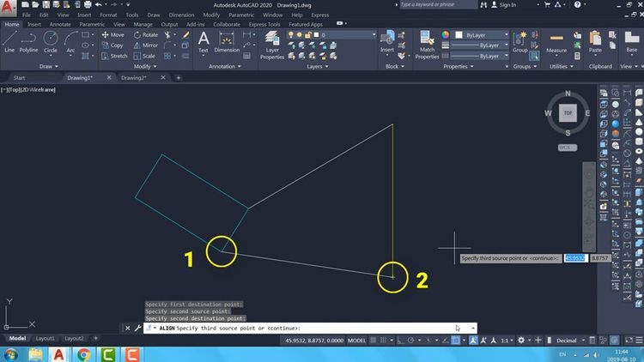Click the Scale command
Image resolution: width=644 pixels, height=362 pixels.
pyautogui.click(x=144, y=56)
